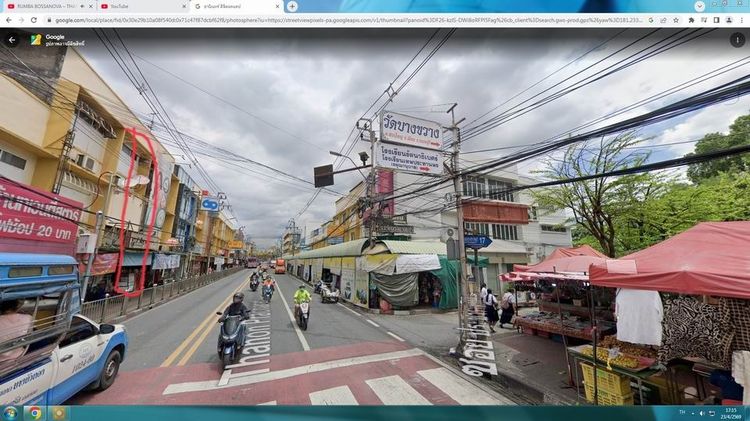This screenshot has height=421, width=750.
Task: Open a new tab with plus button
Action: coord(292,6)
